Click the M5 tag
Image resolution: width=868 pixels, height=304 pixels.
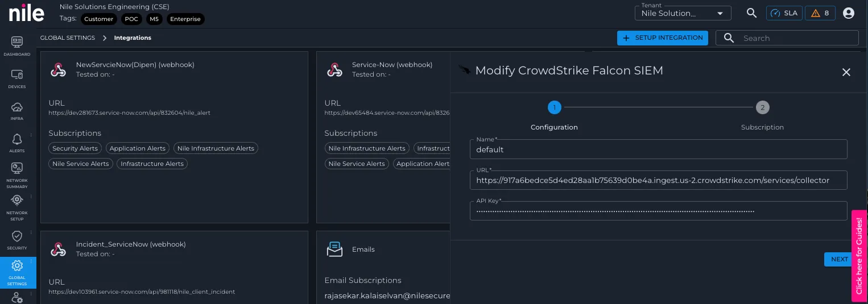pyautogui.click(x=154, y=19)
